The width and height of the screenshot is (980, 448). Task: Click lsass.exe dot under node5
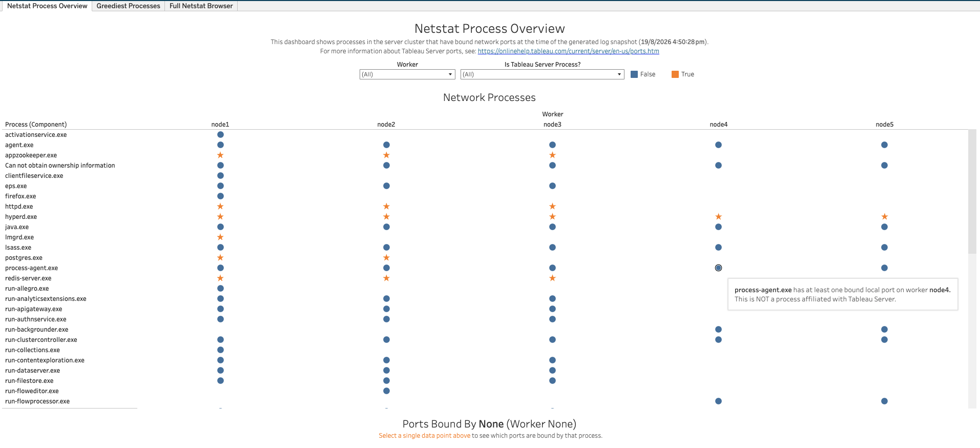click(884, 248)
